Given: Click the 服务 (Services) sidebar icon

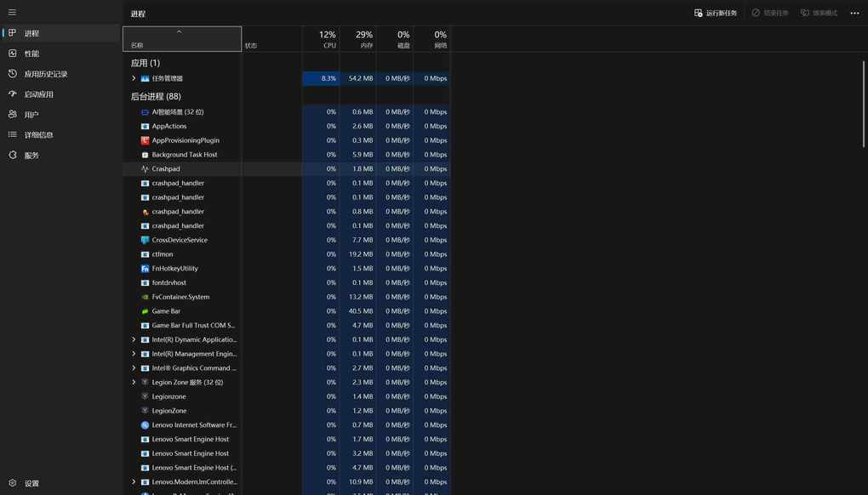Looking at the screenshot, I should (x=13, y=156).
